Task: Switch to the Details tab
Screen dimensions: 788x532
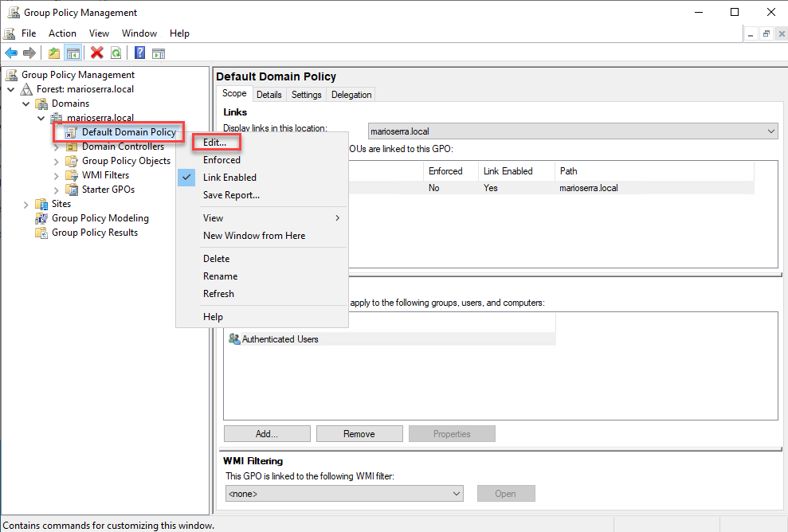Action: 269,95
